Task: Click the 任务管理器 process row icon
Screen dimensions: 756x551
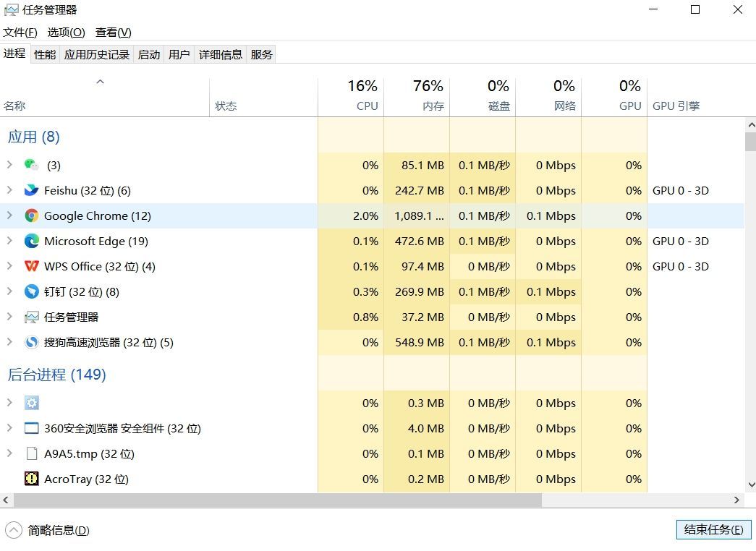Action: (31, 317)
